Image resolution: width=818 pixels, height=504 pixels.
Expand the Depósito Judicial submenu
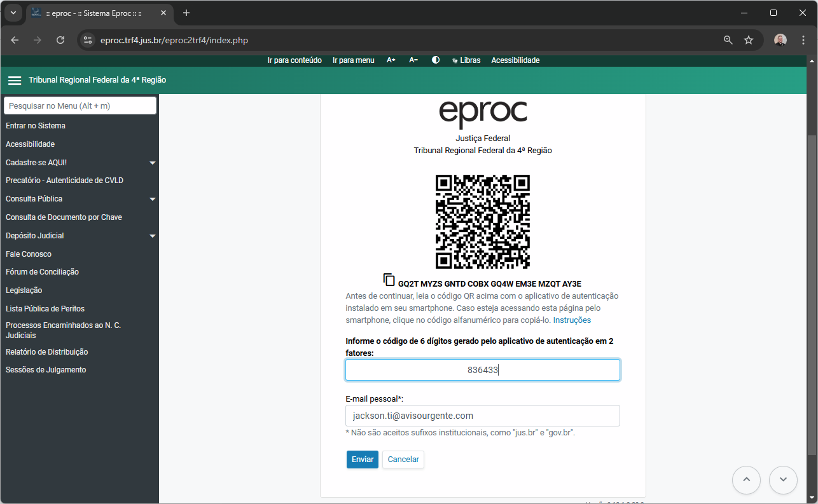coord(152,236)
